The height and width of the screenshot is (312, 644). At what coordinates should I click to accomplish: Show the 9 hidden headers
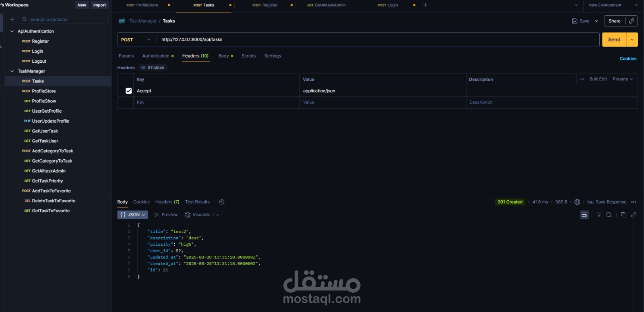click(153, 68)
